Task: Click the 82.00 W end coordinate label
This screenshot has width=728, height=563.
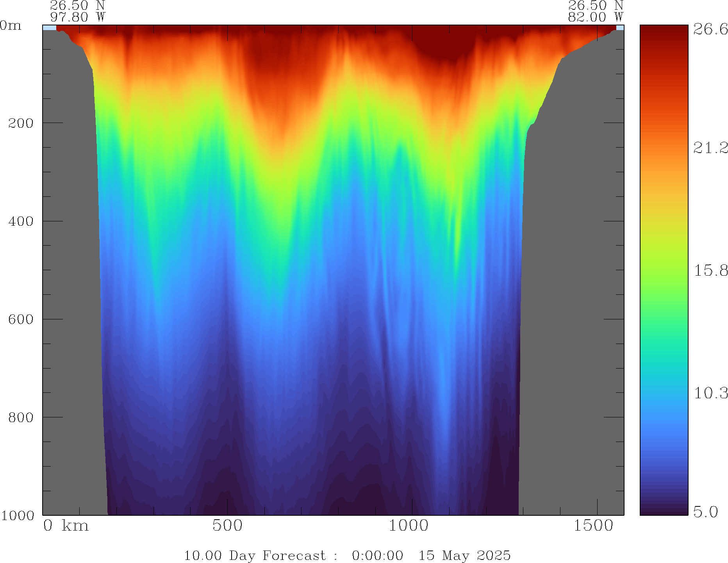Action: (x=595, y=17)
